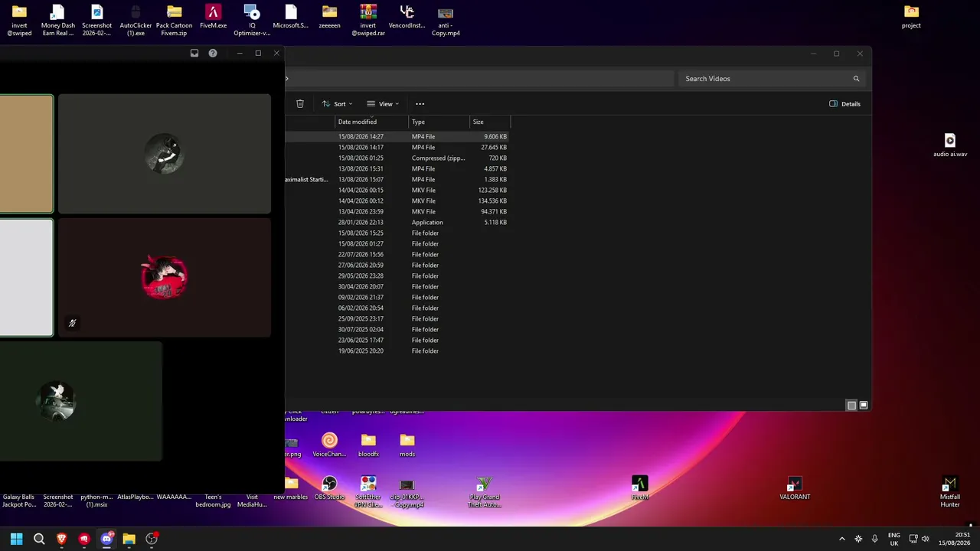Select the invert @swiped folder on desktop

(x=19, y=21)
